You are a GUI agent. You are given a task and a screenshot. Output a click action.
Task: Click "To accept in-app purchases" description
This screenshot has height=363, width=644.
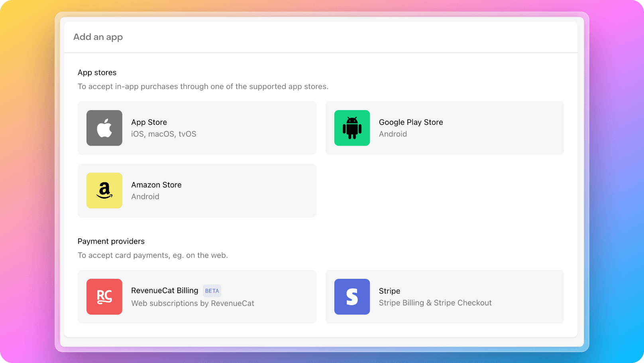point(203,87)
